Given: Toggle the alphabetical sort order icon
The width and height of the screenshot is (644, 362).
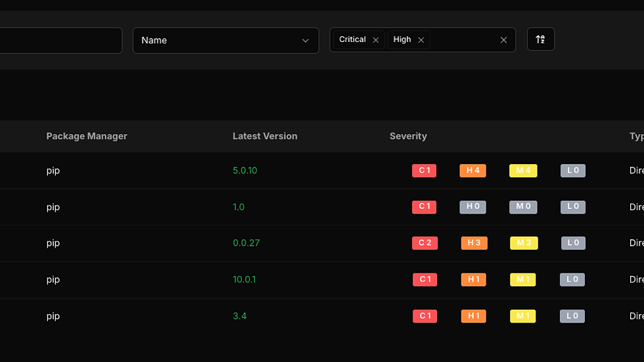Looking at the screenshot, I should [x=540, y=39].
